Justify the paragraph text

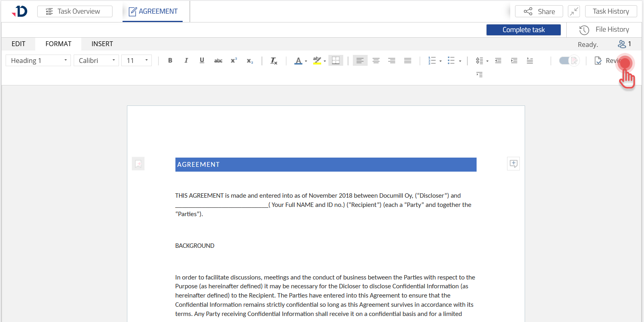pos(408,61)
